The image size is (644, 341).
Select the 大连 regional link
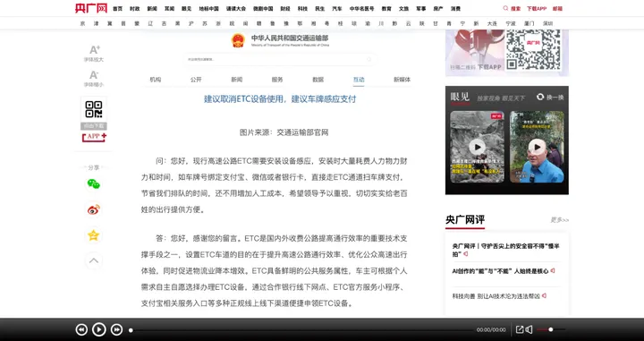492,23
